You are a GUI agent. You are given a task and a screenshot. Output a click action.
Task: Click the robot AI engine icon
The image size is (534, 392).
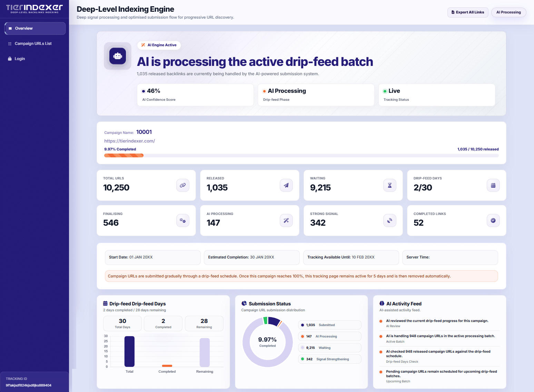point(118,56)
